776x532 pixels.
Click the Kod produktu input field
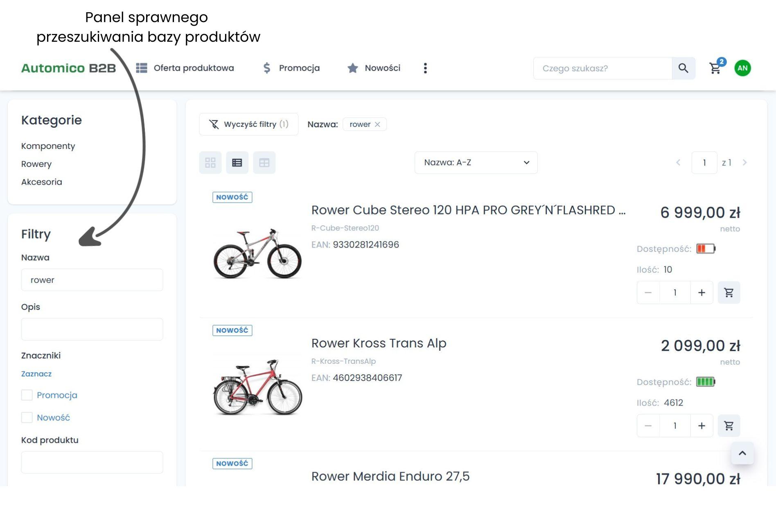[92, 462]
